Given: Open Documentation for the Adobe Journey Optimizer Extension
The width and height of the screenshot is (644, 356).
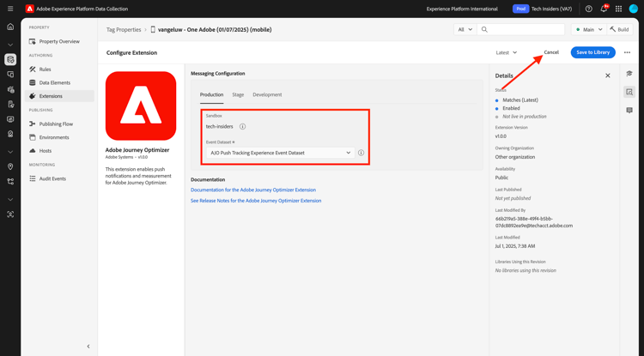Looking at the screenshot, I should click(253, 190).
